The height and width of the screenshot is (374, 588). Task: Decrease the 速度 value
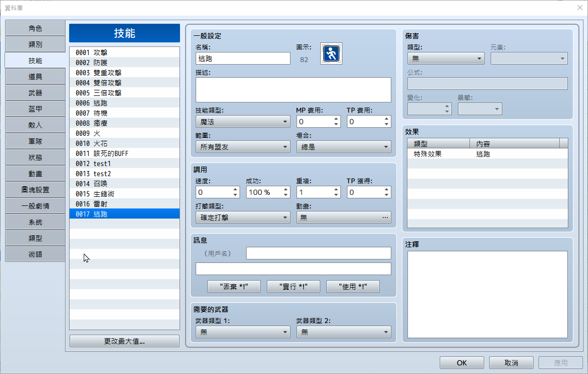(235, 195)
